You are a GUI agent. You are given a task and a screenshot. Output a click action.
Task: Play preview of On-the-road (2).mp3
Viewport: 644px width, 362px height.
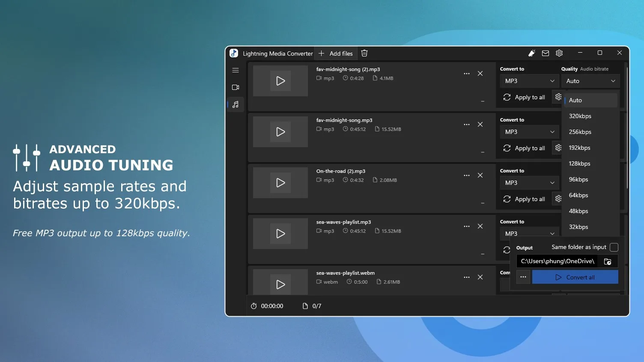280,183
